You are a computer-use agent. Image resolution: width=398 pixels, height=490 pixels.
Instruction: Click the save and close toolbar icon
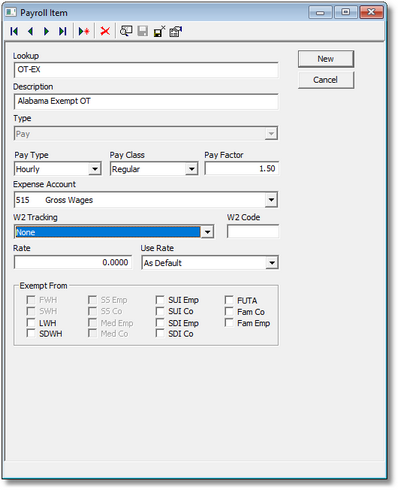(159, 31)
